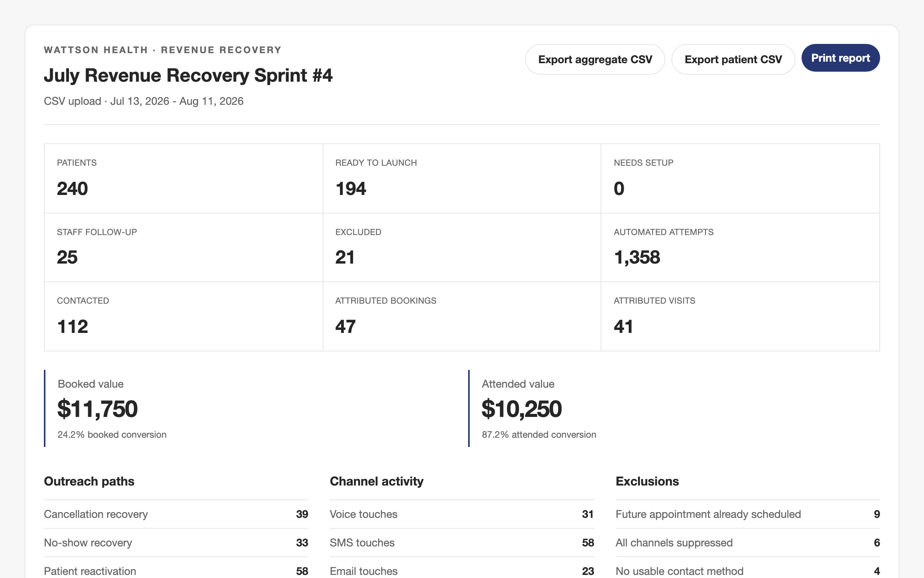Click the Outreach paths heading
924x578 pixels.
click(x=89, y=481)
